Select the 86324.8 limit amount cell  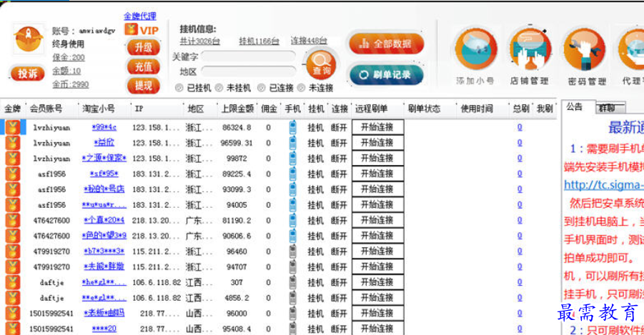[x=237, y=128]
